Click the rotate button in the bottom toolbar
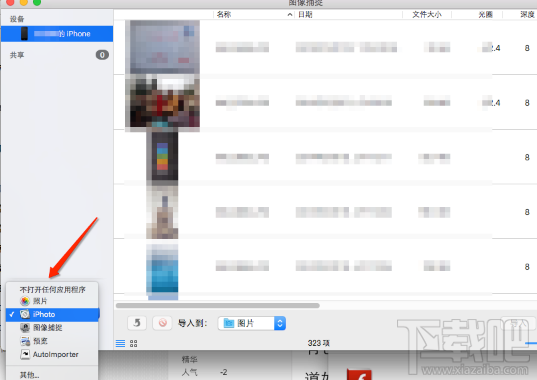Screen dimensions: 537x380 (137, 323)
